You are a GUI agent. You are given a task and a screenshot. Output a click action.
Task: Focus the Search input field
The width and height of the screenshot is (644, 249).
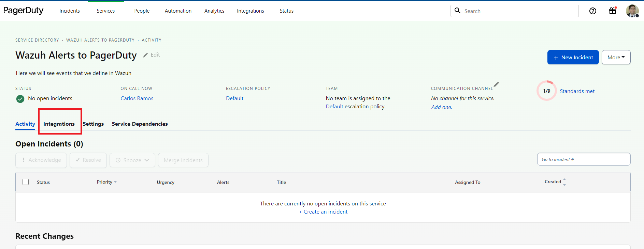(515, 11)
